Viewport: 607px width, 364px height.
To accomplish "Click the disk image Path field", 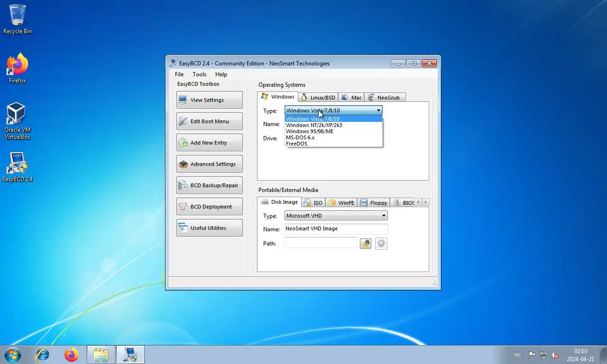I will [x=320, y=243].
